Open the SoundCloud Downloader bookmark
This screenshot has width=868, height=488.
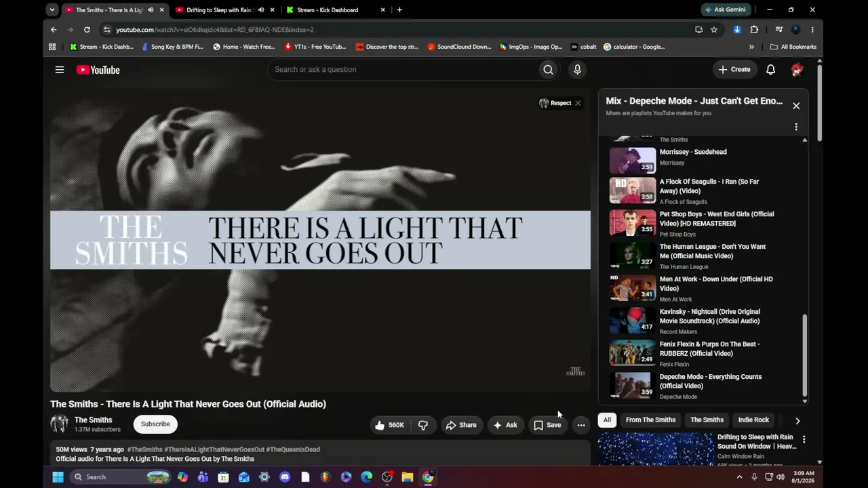[459, 47]
